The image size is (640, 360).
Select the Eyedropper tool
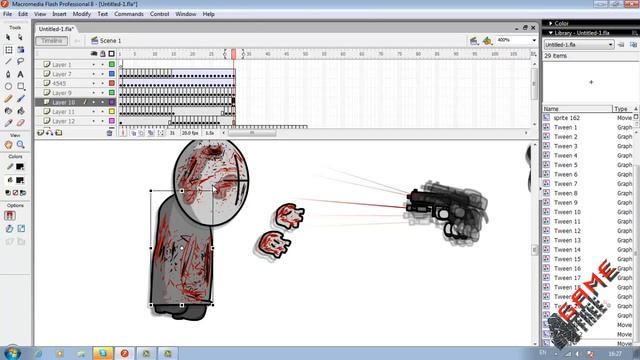click(8, 123)
